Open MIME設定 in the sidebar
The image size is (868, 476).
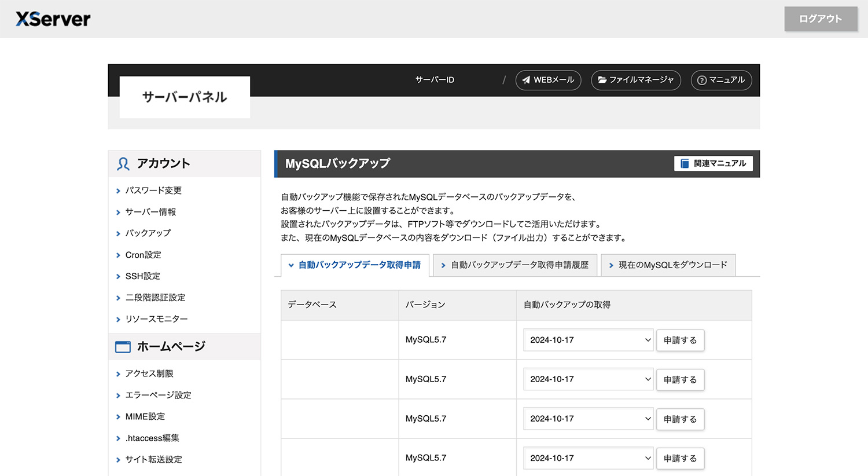pos(145,417)
